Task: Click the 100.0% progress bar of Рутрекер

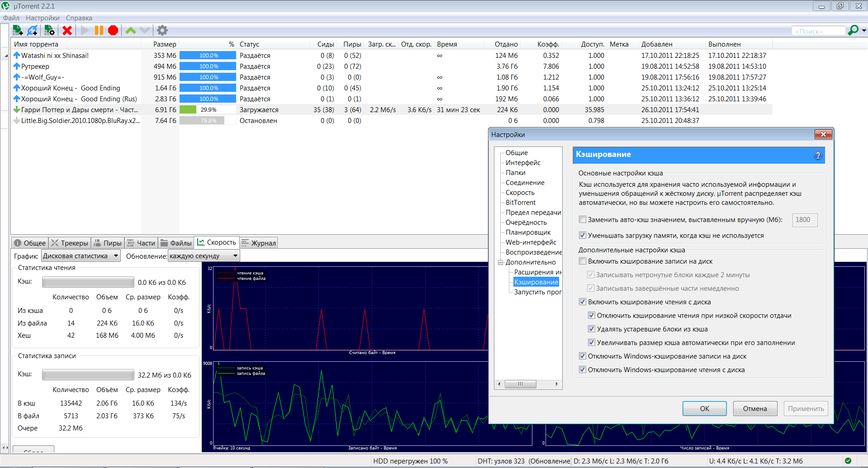Action: 208,66
